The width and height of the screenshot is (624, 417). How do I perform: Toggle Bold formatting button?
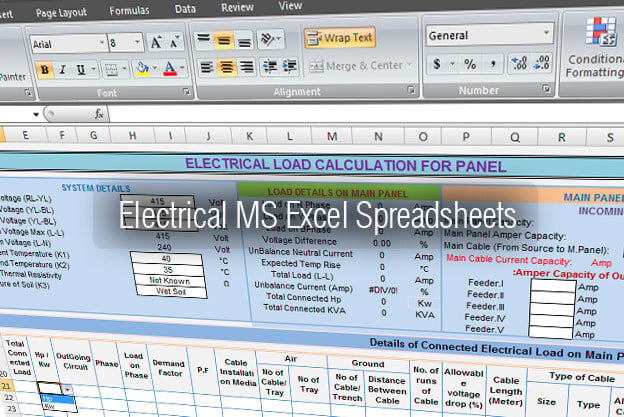[45, 70]
